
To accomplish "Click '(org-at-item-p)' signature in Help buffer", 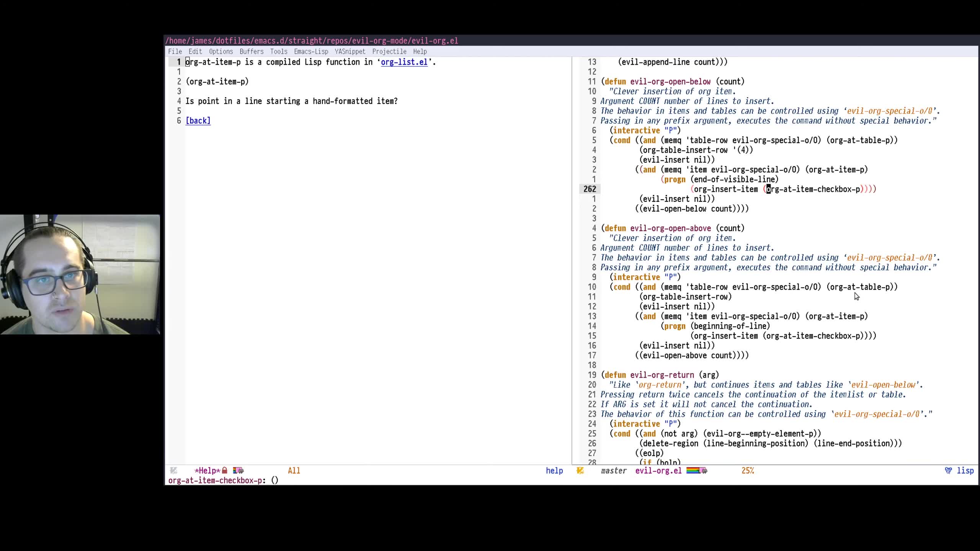I will click(217, 82).
